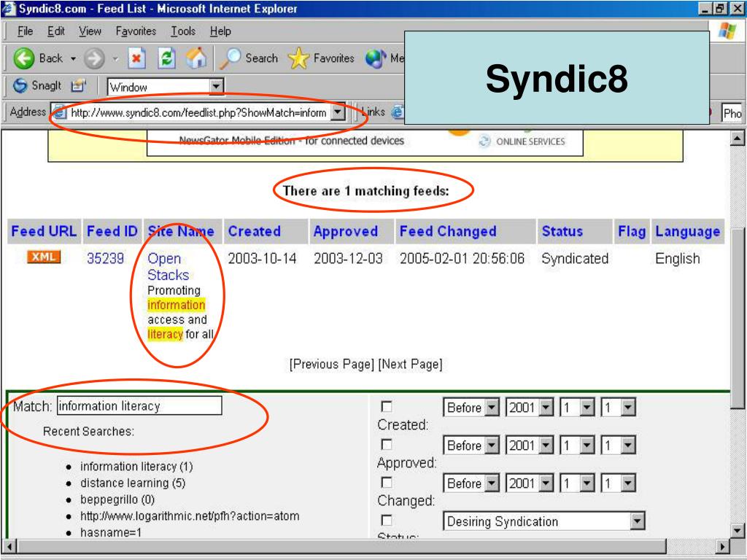
Task: Go to Previous Page link
Action: pyautogui.click(x=332, y=365)
